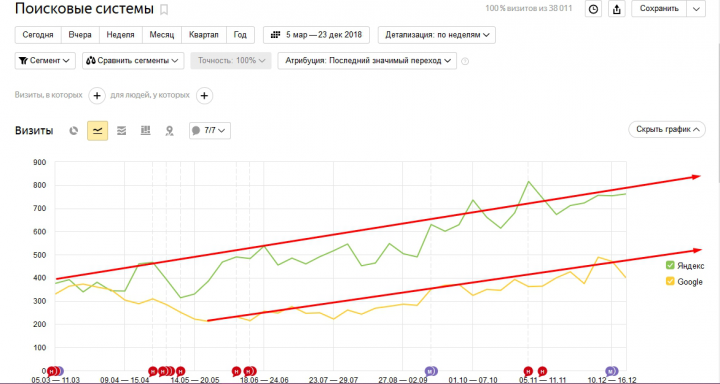
Task: Open export options with share icon
Action: [x=617, y=9]
